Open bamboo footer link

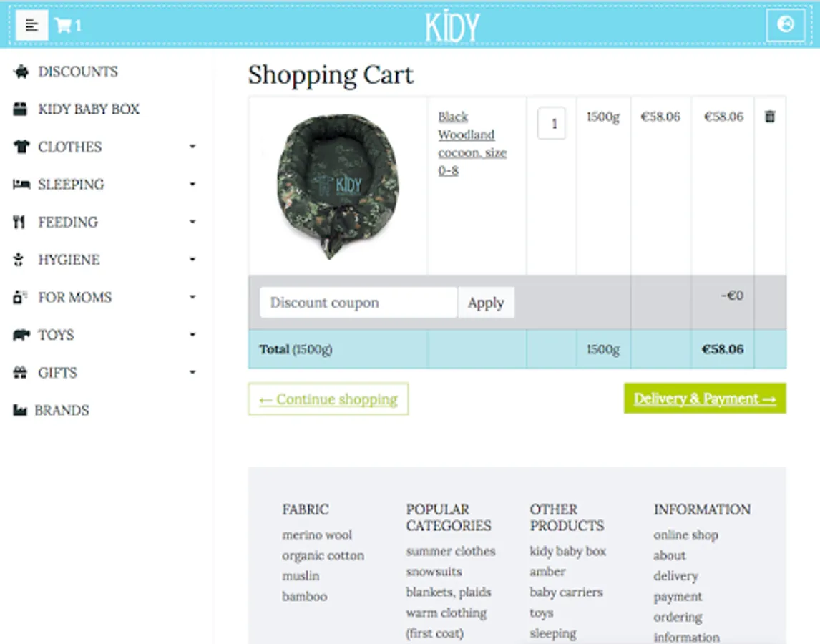click(305, 596)
